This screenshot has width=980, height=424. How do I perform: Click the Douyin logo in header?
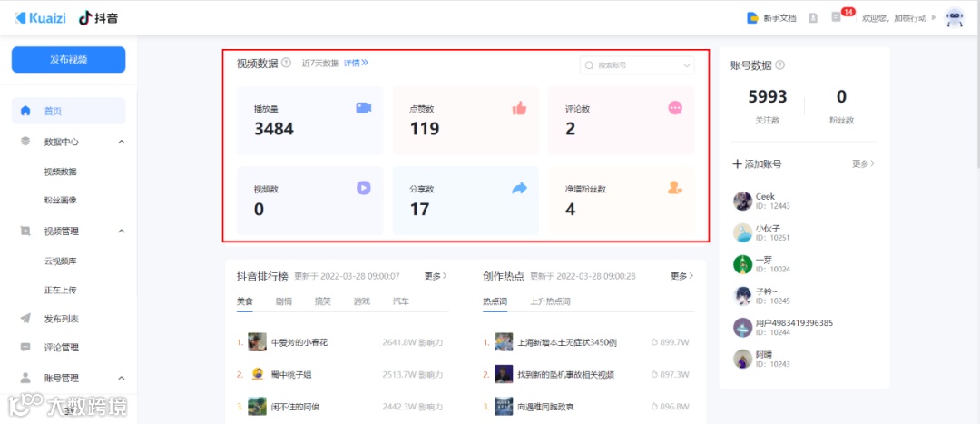tap(99, 17)
